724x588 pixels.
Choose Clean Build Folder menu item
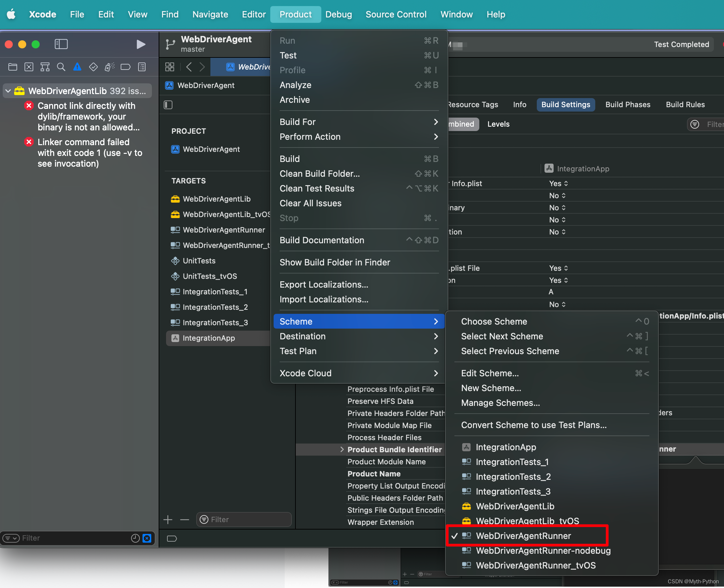[320, 174]
